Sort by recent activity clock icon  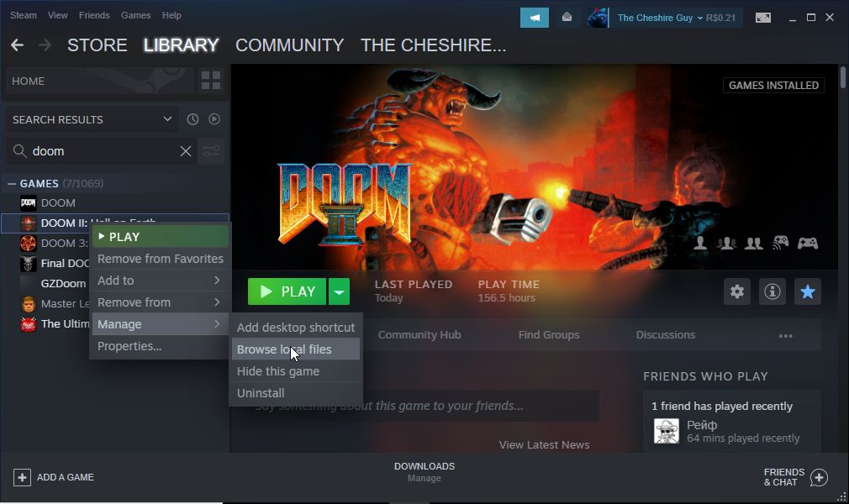(x=192, y=119)
